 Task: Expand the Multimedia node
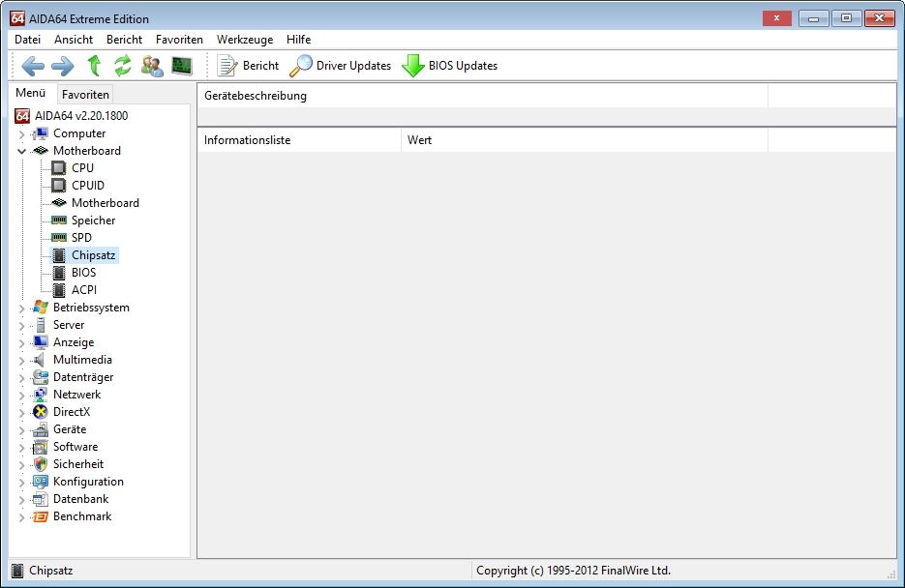pyautogui.click(x=21, y=361)
